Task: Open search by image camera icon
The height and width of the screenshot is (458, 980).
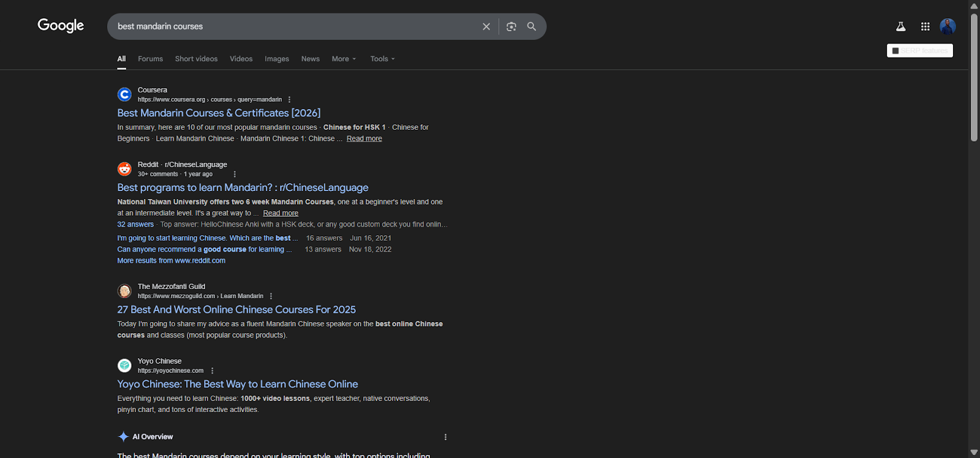Action: click(511, 26)
